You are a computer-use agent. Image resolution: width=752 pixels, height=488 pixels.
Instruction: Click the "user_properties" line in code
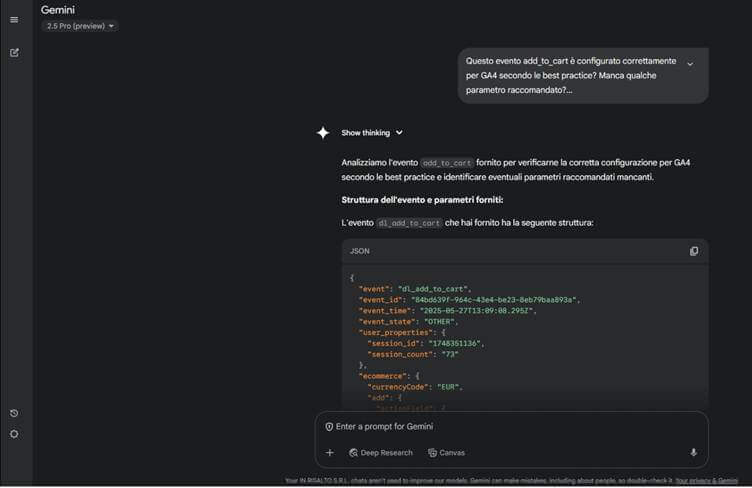click(402, 332)
